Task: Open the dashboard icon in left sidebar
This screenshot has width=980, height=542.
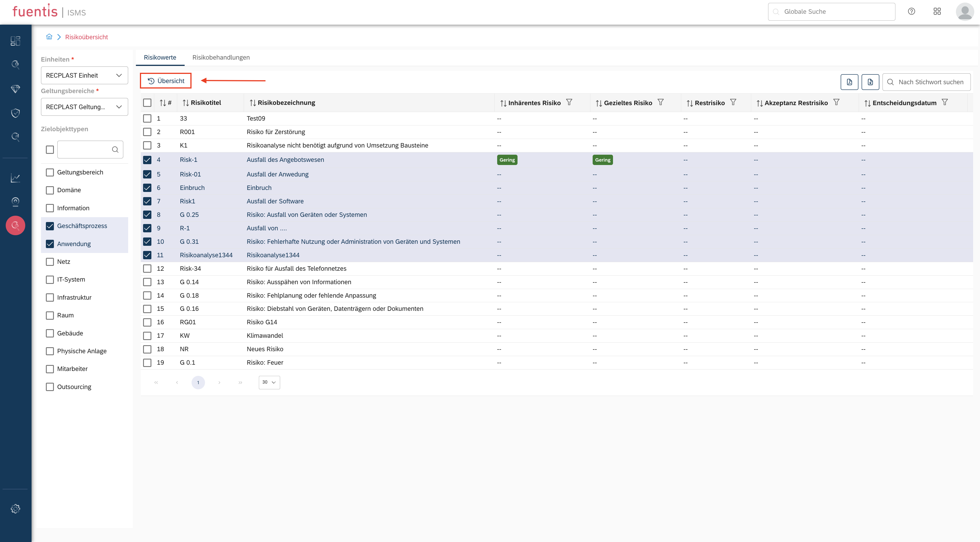Action: pos(15,41)
